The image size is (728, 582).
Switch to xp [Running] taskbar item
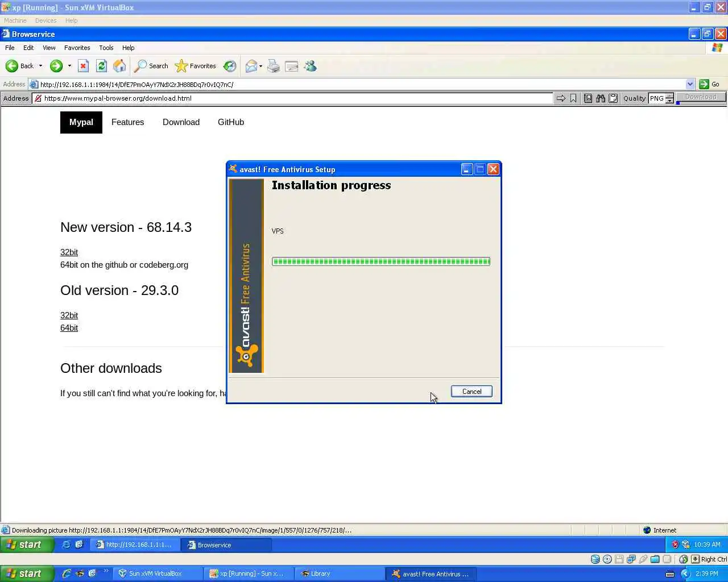tap(249, 573)
